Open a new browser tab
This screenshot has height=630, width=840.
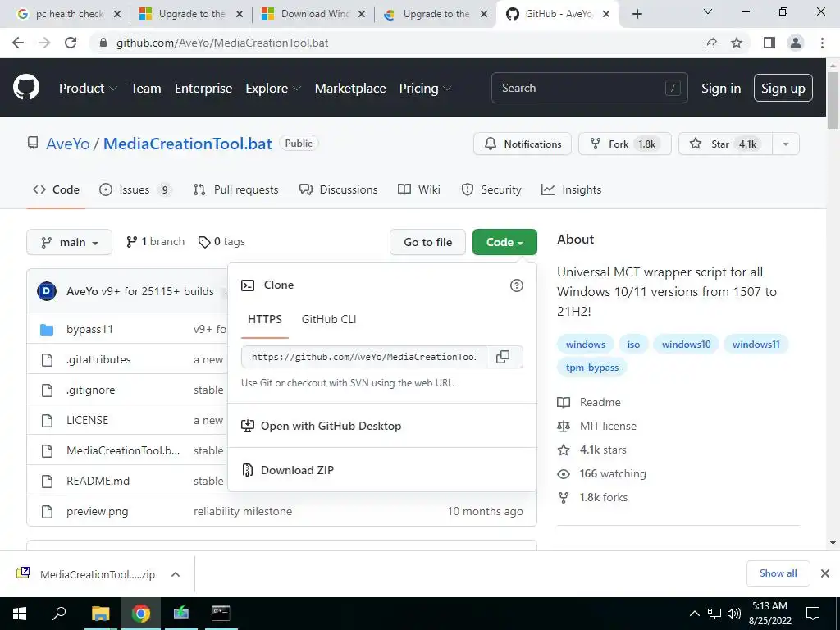637,15
